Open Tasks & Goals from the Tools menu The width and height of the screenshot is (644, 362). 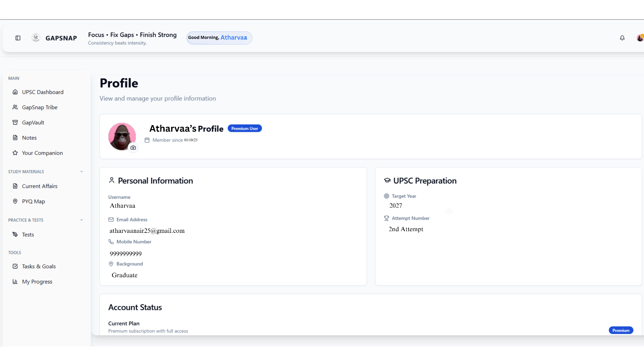point(39,266)
